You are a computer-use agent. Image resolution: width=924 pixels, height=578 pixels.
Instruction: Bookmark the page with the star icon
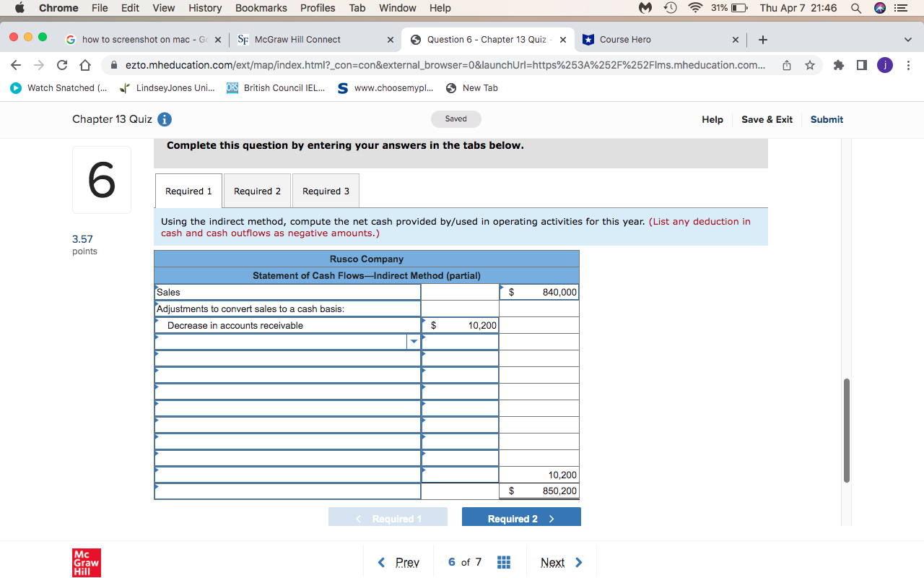810,64
